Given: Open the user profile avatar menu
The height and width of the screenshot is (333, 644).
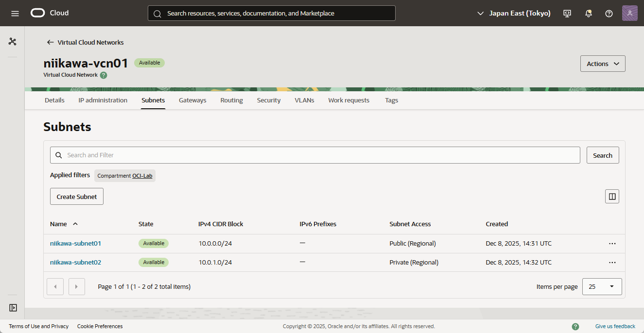Looking at the screenshot, I should [x=629, y=13].
